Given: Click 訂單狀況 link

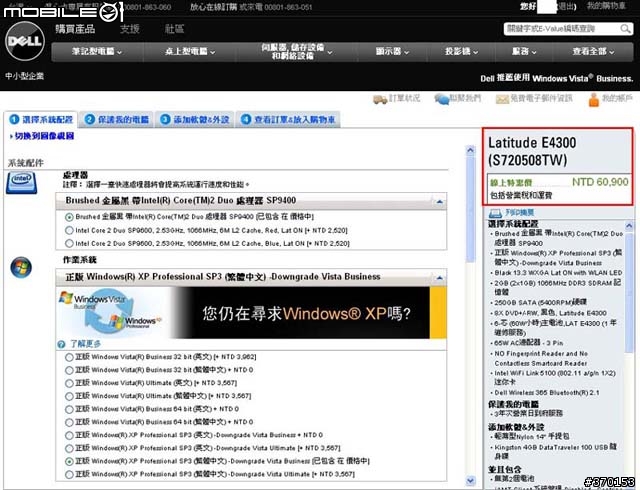Looking at the screenshot, I should coord(404,98).
